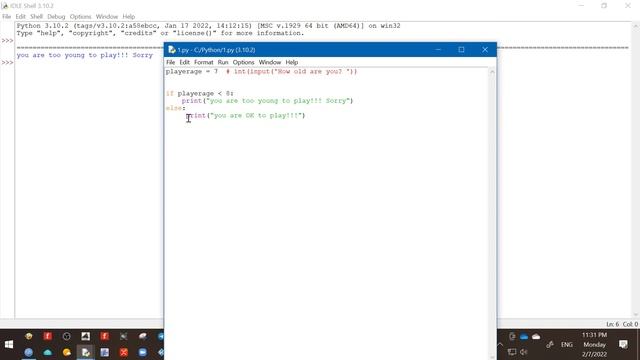
Task: Open File menu in the 1.py editor window
Action: 171,62
